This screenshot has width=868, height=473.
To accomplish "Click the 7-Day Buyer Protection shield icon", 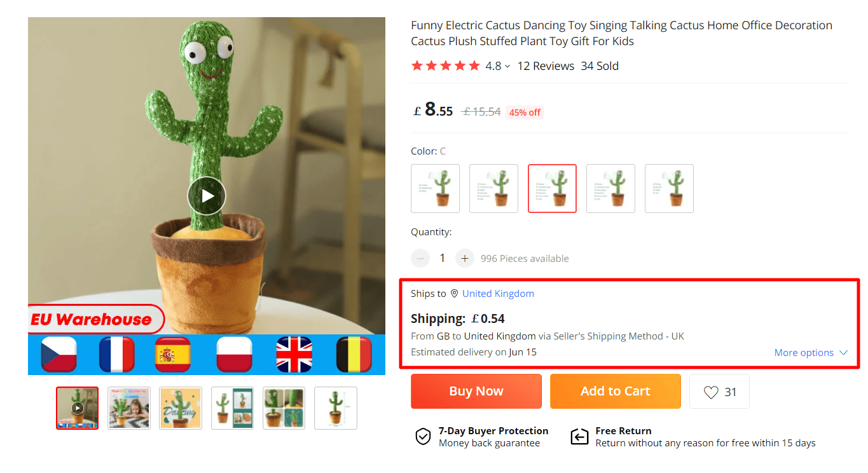I will point(424,437).
